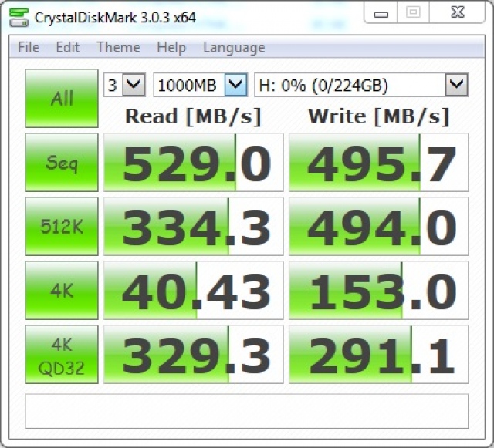Open the Edit menu
494x448 pixels.
tap(67, 48)
